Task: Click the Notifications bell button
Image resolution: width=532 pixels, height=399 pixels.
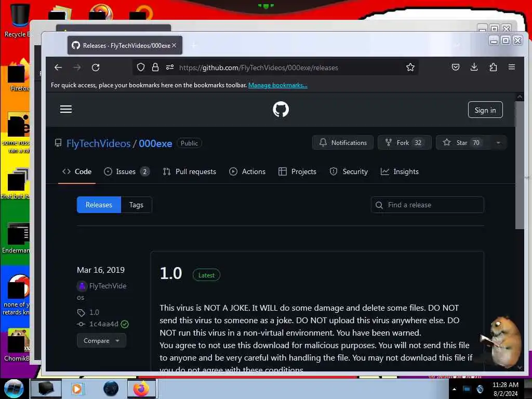Action: pyautogui.click(x=343, y=142)
